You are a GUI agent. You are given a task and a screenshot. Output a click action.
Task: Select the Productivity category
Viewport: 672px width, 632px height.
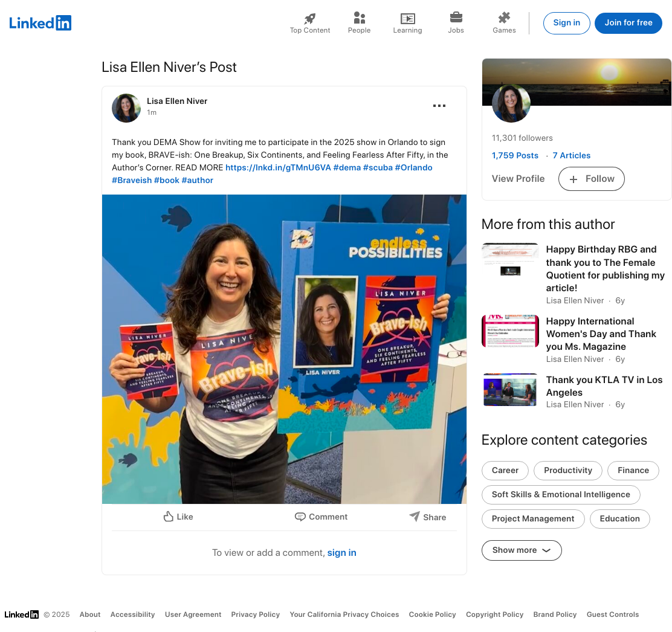coord(568,471)
